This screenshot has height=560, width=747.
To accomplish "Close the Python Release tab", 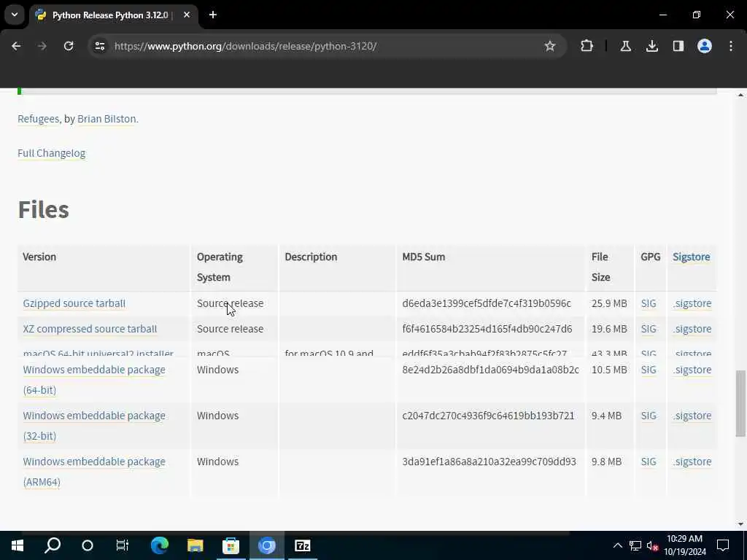I will [x=187, y=15].
